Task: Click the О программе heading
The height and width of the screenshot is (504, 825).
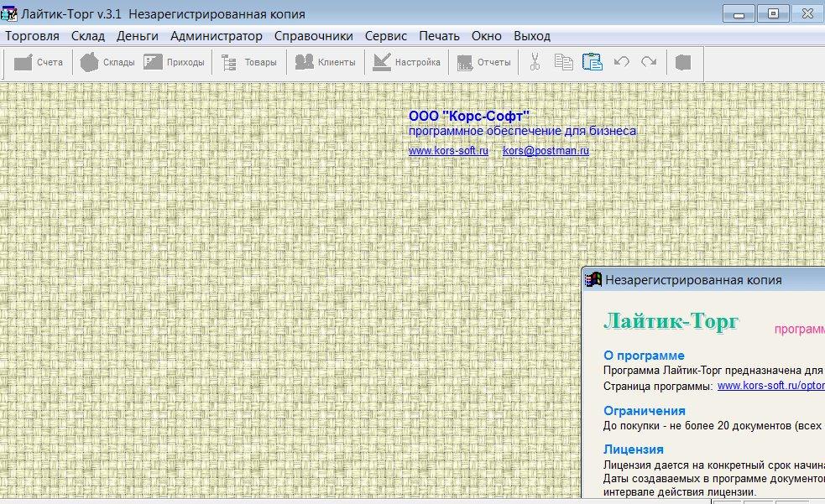Action: [644, 356]
